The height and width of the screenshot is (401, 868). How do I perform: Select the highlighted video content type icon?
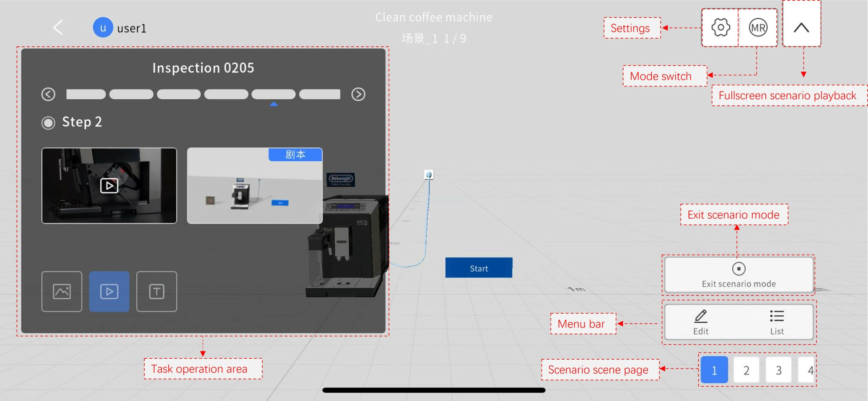click(109, 291)
